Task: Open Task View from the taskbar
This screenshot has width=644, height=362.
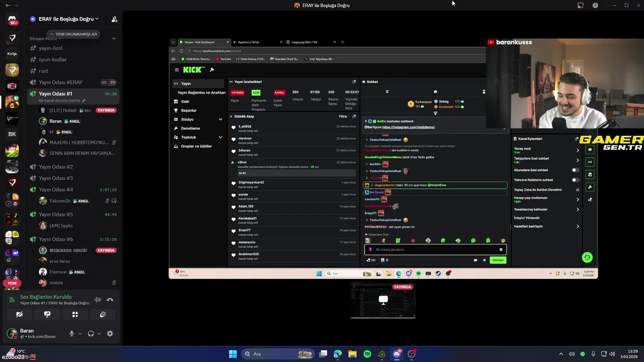Action: click(x=324, y=354)
